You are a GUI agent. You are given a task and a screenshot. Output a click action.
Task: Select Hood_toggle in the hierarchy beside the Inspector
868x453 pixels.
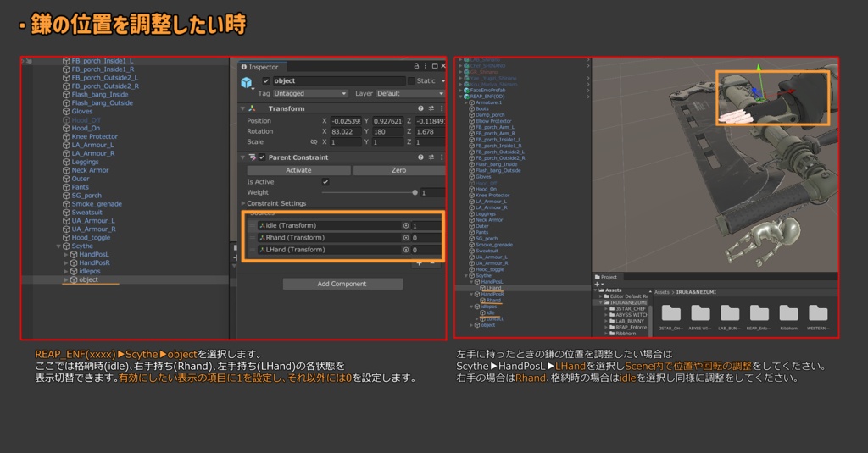click(91, 238)
